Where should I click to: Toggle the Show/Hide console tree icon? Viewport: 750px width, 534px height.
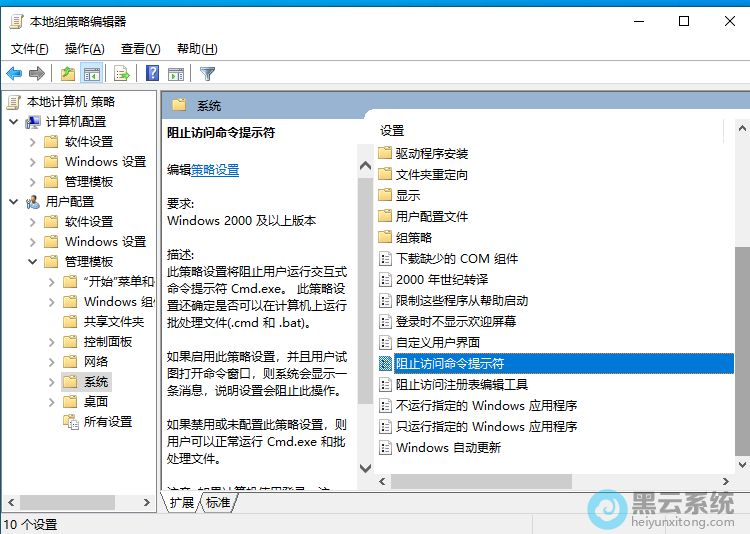coord(92,74)
